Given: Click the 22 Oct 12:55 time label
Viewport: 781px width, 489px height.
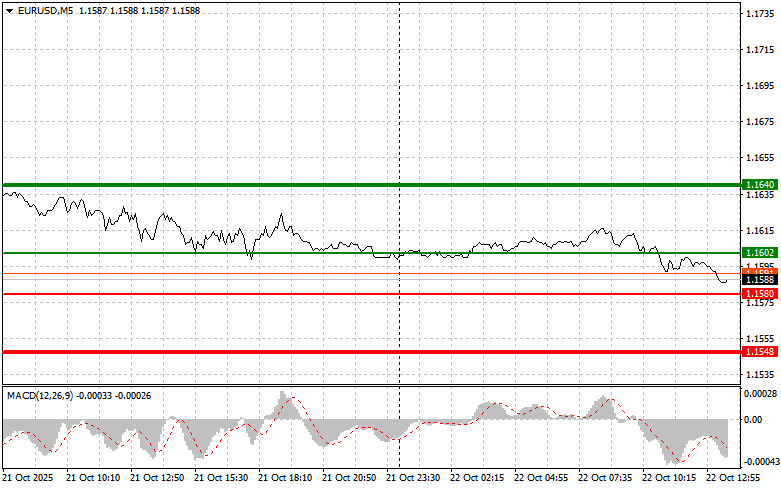Looking at the screenshot, I should [733, 478].
